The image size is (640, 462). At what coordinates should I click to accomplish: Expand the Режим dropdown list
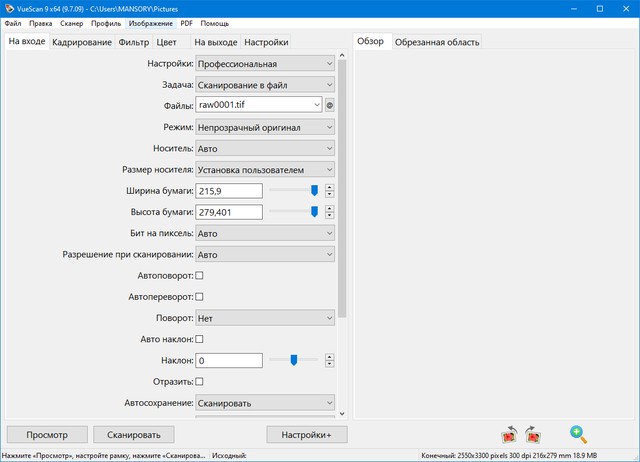[x=265, y=127]
